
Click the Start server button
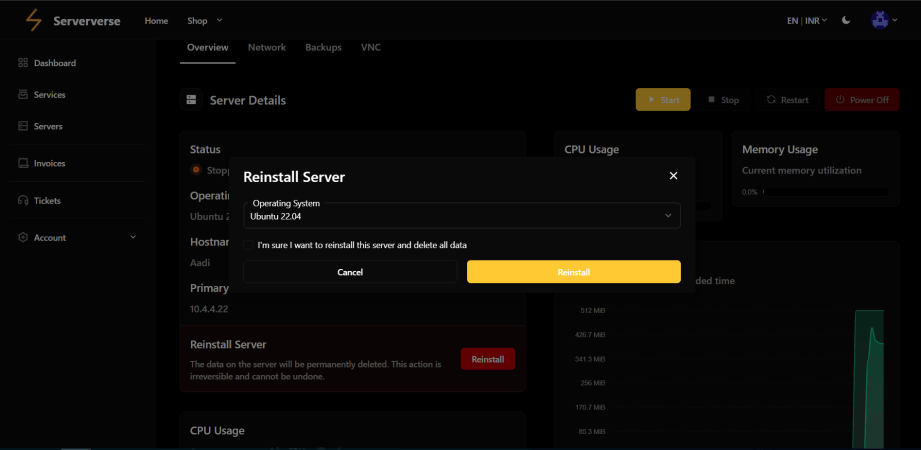pos(663,100)
